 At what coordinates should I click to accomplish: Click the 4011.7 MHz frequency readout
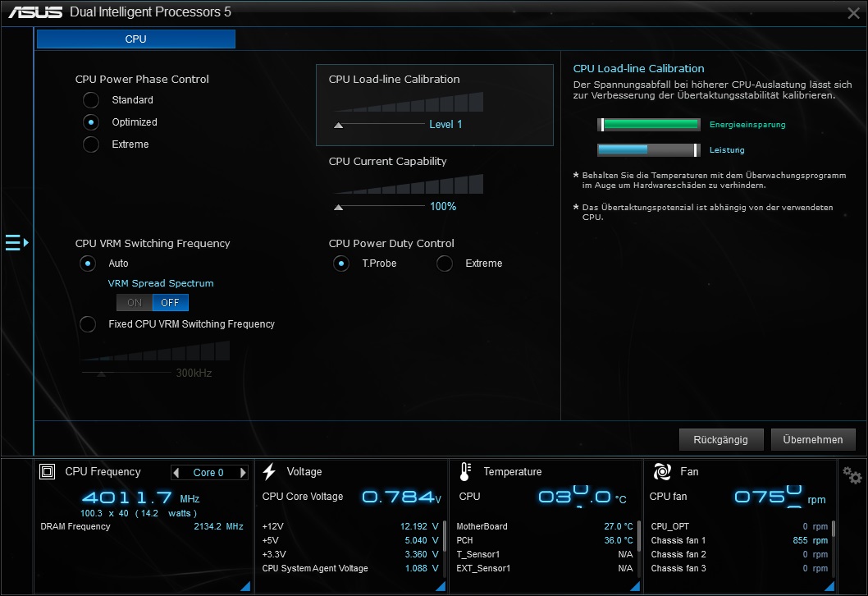[140, 497]
